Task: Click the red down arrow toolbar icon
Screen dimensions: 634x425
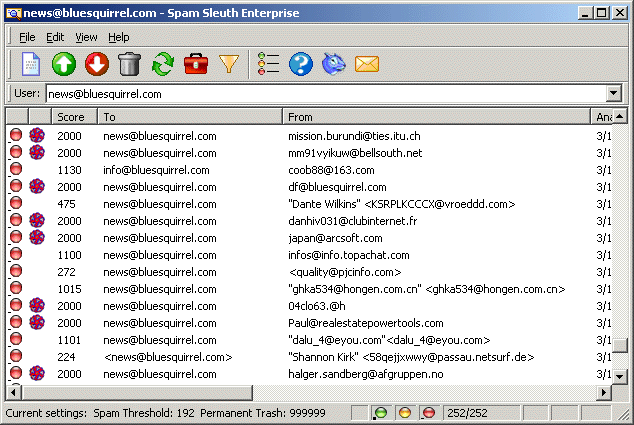Action: click(x=97, y=65)
